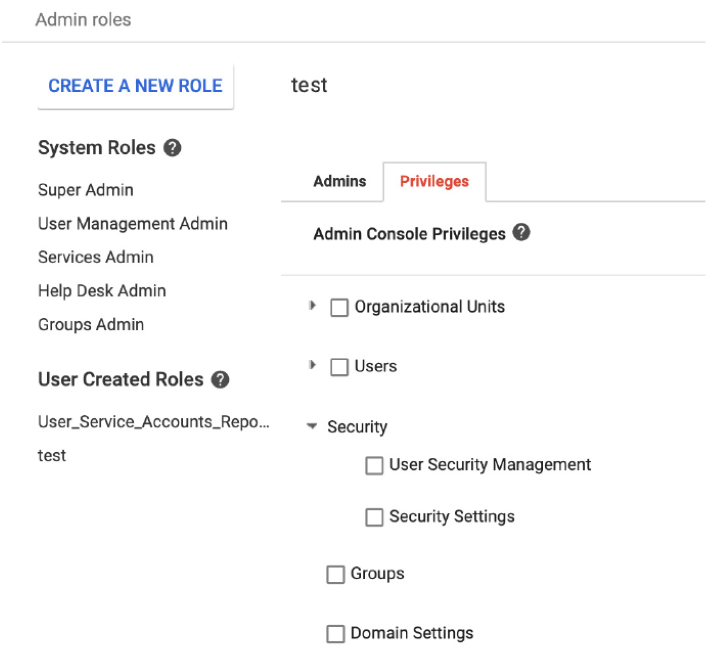The image size is (721, 669).
Task: Toggle the Security Settings checkbox
Action: coord(374,518)
